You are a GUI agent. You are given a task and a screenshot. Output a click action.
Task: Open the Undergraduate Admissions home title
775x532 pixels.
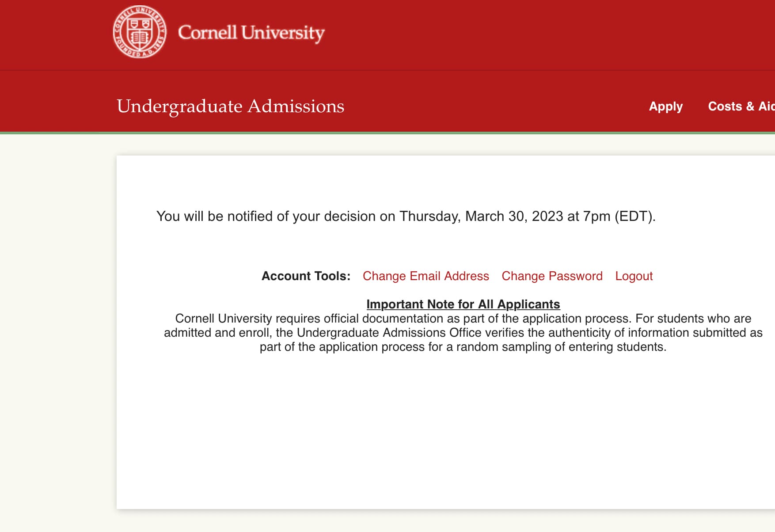coord(230,106)
